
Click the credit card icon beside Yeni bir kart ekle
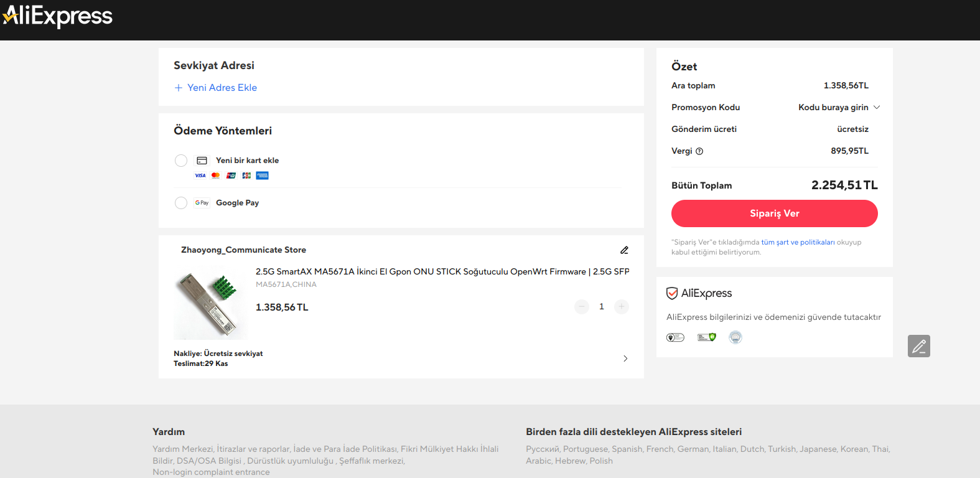202,161
